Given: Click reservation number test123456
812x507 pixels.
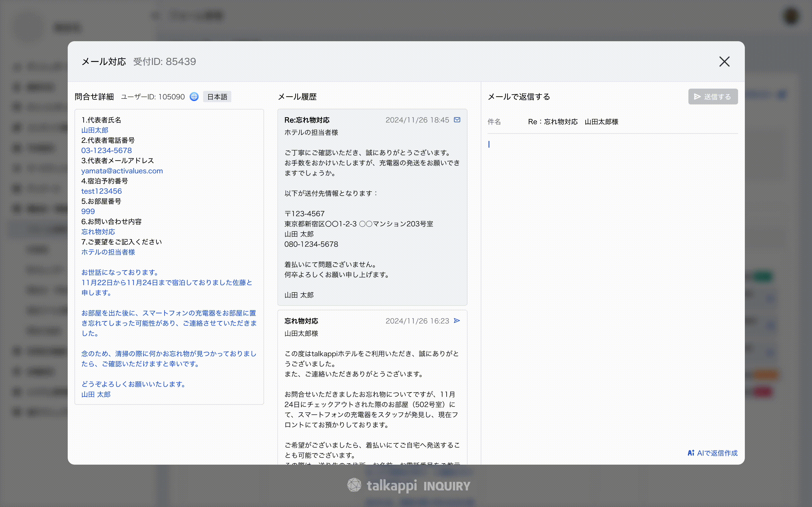Looking at the screenshot, I should pyautogui.click(x=101, y=191).
